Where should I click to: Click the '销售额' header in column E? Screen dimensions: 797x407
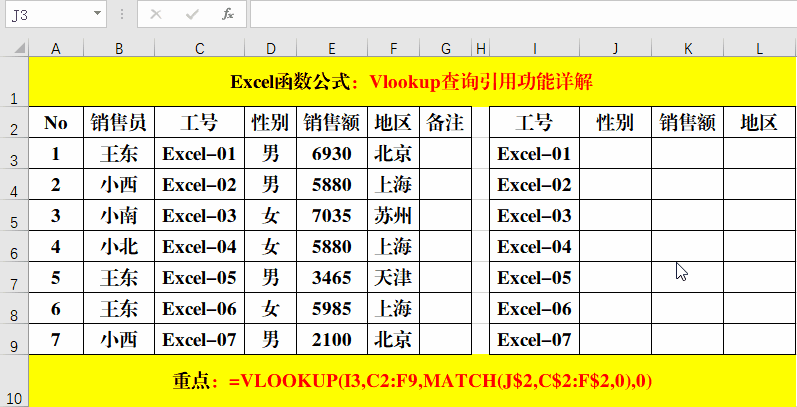(x=332, y=122)
